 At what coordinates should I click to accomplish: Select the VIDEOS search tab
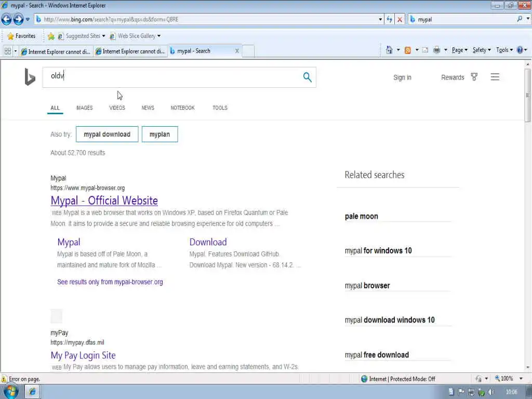117,108
